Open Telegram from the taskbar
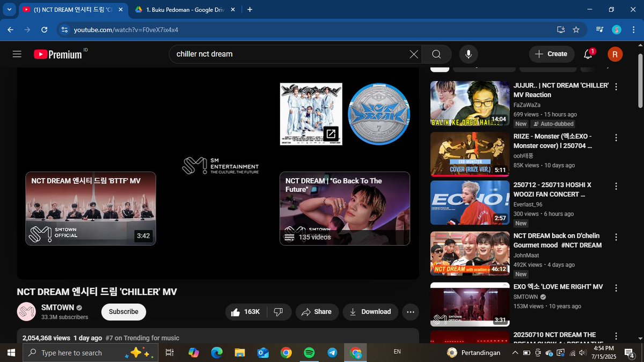644x362 pixels. 332,352
